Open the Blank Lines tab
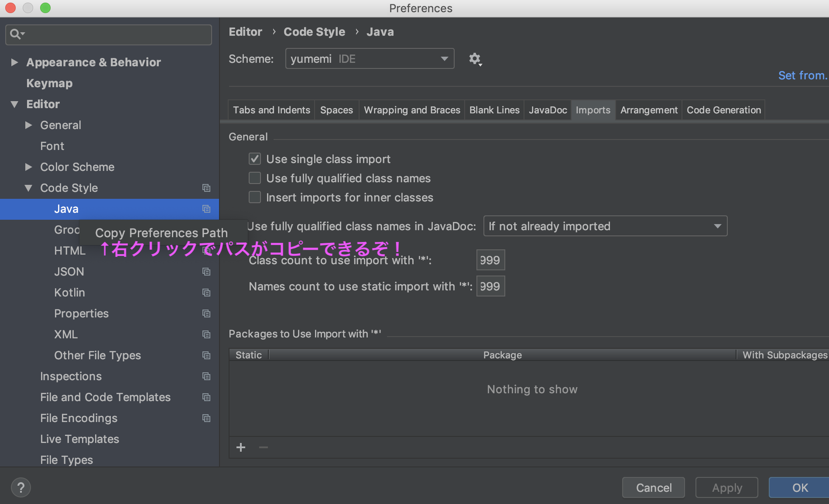 pos(494,110)
